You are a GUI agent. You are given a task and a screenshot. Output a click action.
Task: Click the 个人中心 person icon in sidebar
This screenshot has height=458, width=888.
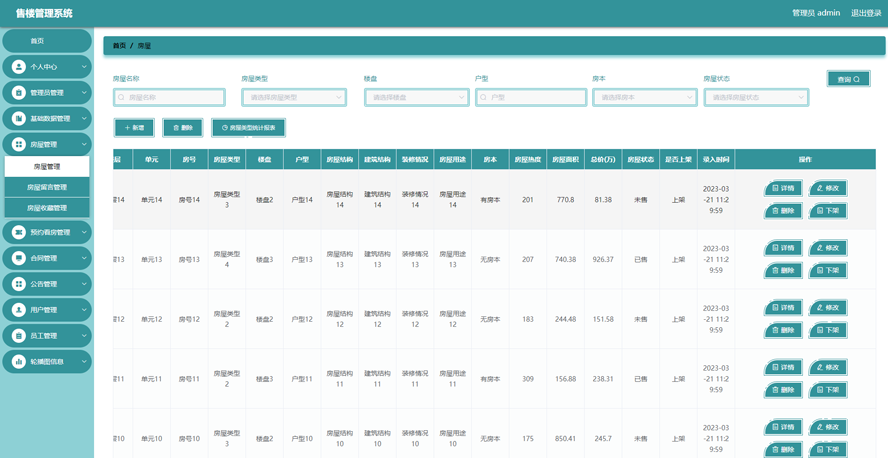(x=19, y=67)
